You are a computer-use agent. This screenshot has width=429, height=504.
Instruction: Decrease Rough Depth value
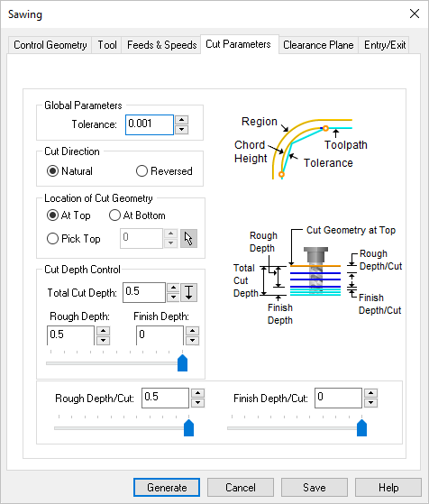(103, 341)
